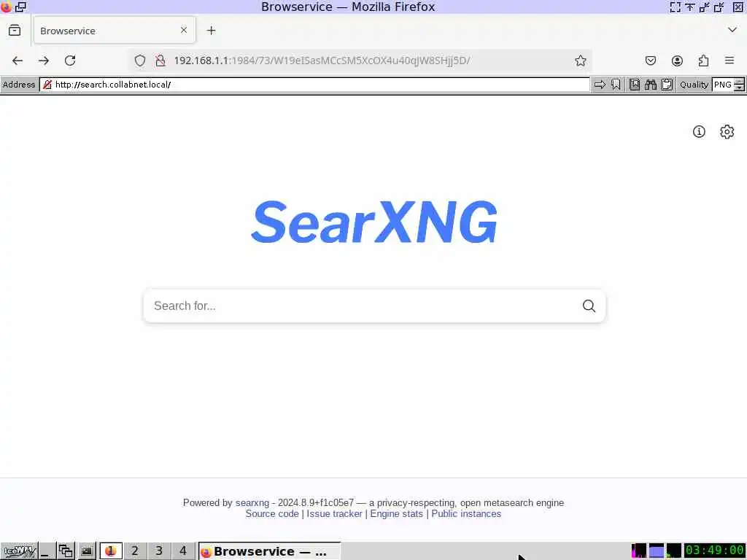
Task: Switch to workspace 4
Action: pos(183,551)
